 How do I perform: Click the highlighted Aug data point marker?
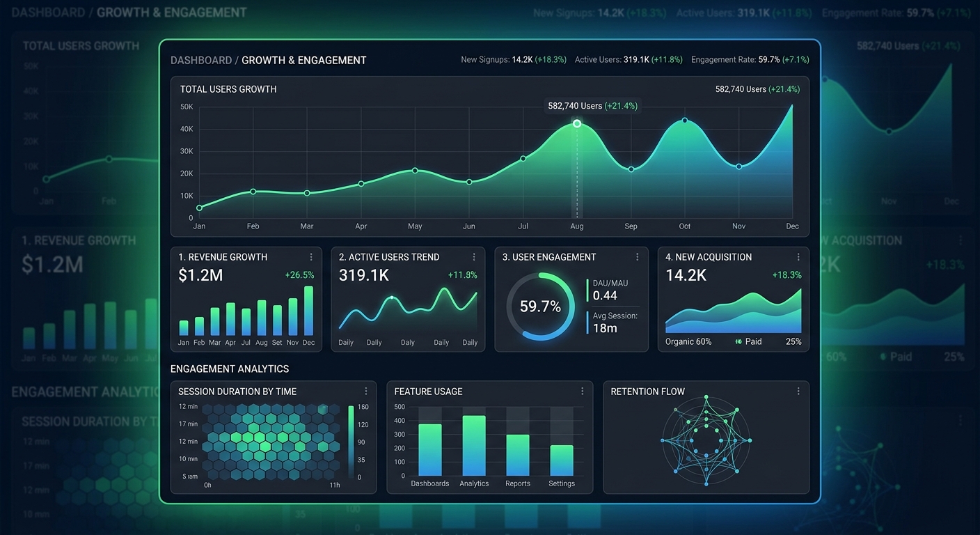(x=577, y=123)
